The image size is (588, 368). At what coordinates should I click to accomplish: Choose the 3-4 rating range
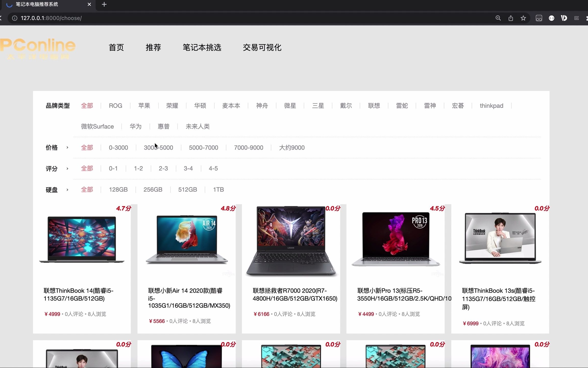coord(188,169)
